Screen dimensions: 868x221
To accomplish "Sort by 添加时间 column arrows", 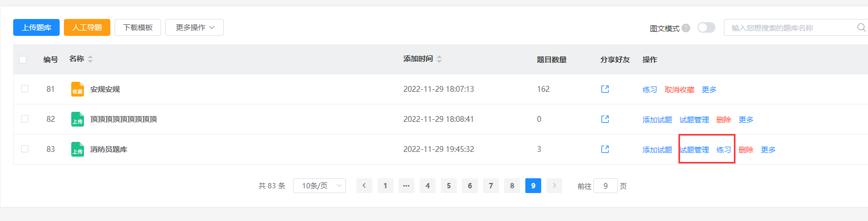I will (x=439, y=59).
